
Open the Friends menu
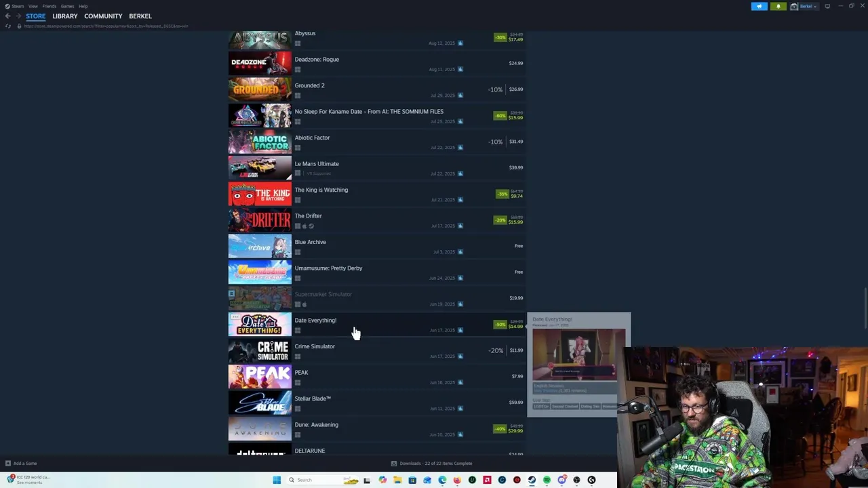(50, 6)
